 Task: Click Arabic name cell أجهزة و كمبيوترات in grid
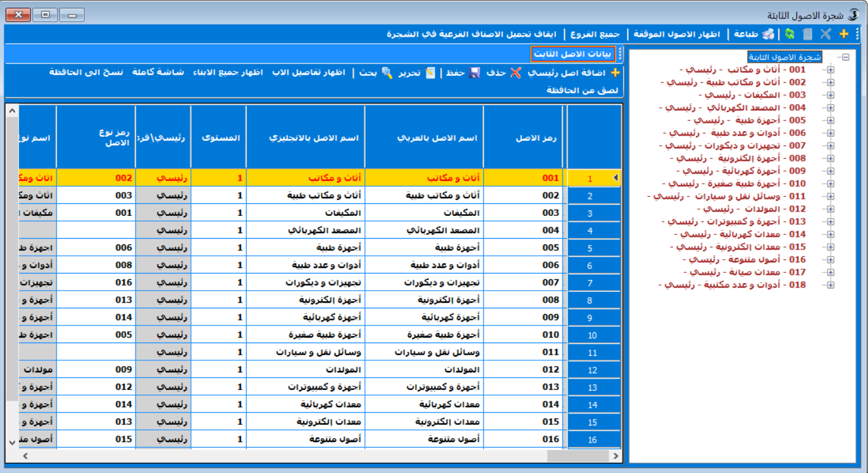tap(424, 387)
